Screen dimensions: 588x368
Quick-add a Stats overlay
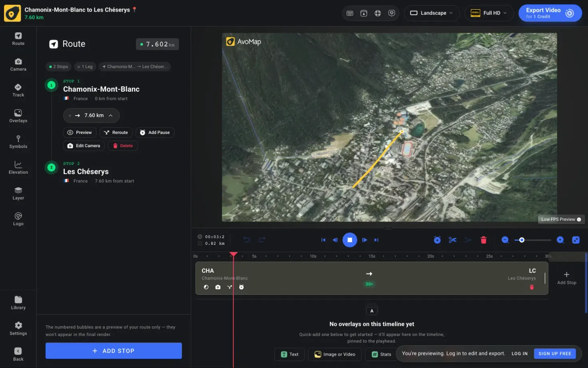pyautogui.click(x=381, y=354)
